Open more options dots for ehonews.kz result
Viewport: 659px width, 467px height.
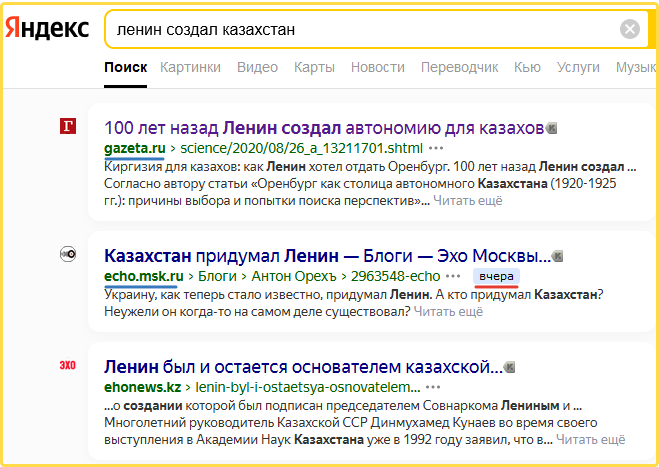coord(433,387)
